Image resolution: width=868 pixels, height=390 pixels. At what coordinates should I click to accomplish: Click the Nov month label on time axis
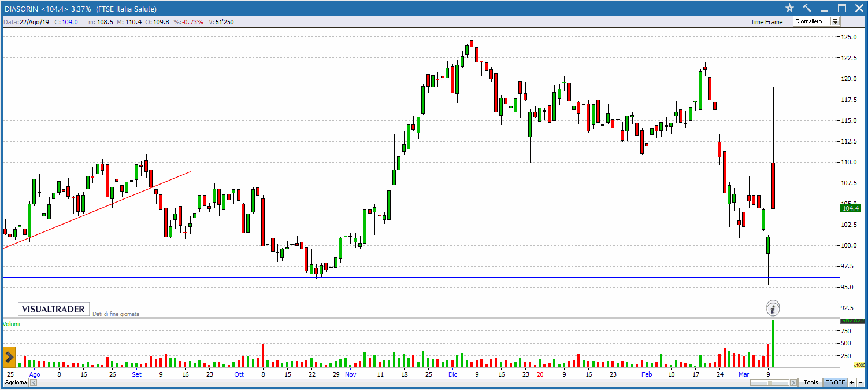(351, 374)
